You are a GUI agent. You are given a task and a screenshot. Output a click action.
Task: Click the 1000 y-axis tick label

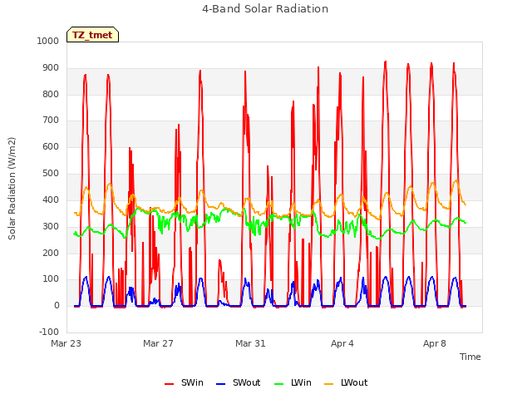(x=48, y=41)
